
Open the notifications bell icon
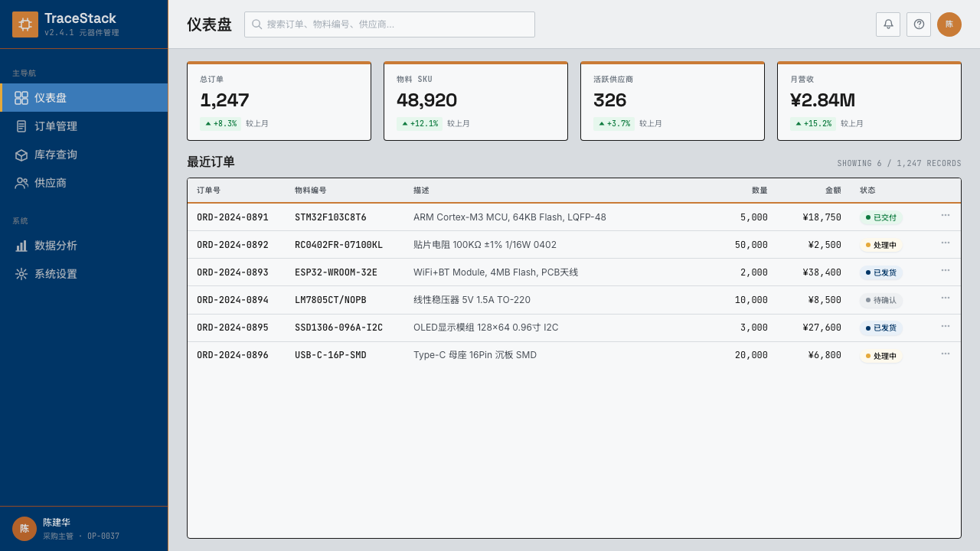point(888,24)
